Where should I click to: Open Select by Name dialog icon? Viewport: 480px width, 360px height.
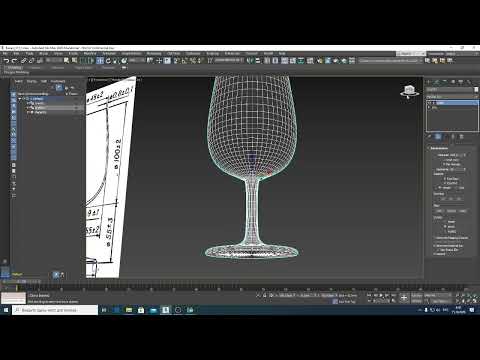coord(74,60)
